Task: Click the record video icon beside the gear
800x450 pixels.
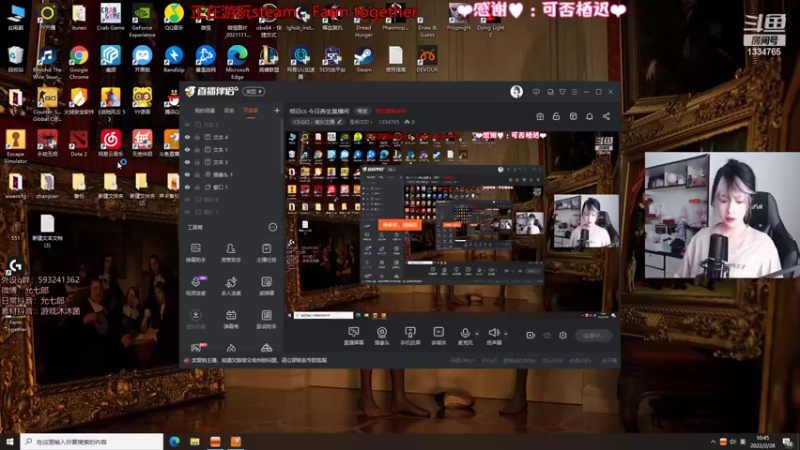Action: [531, 335]
